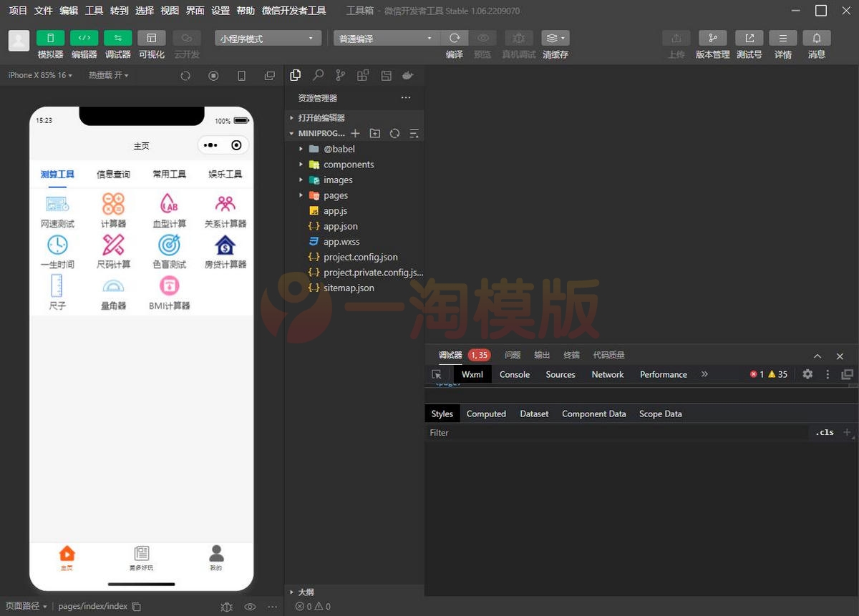Screen dimensions: 859x616
Task: Collapse the debugger panel up arrow
Action: pos(817,356)
